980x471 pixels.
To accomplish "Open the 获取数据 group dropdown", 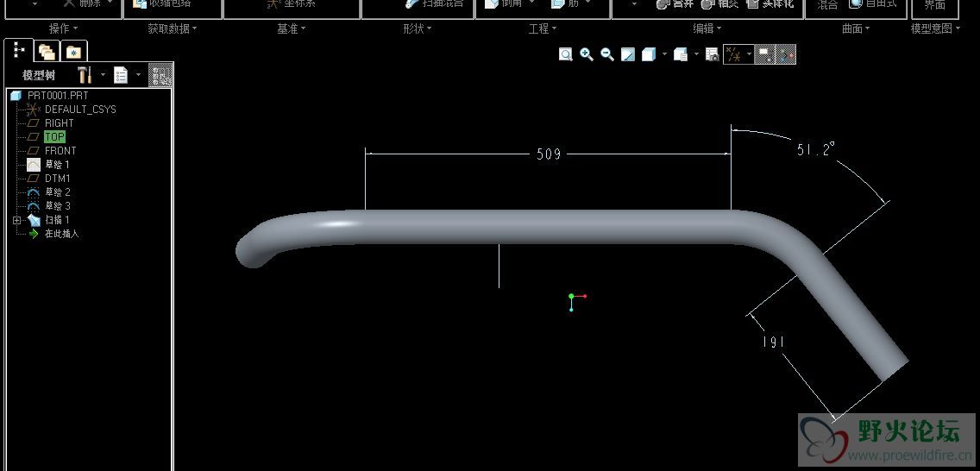I will (173, 28).
